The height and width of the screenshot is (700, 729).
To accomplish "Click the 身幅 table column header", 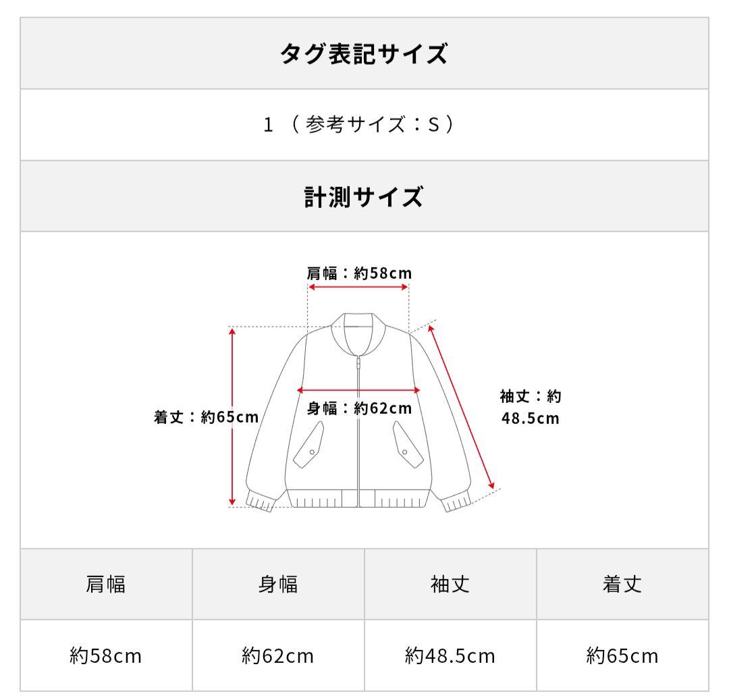I will pyautogui.click(x=278, y=585).
